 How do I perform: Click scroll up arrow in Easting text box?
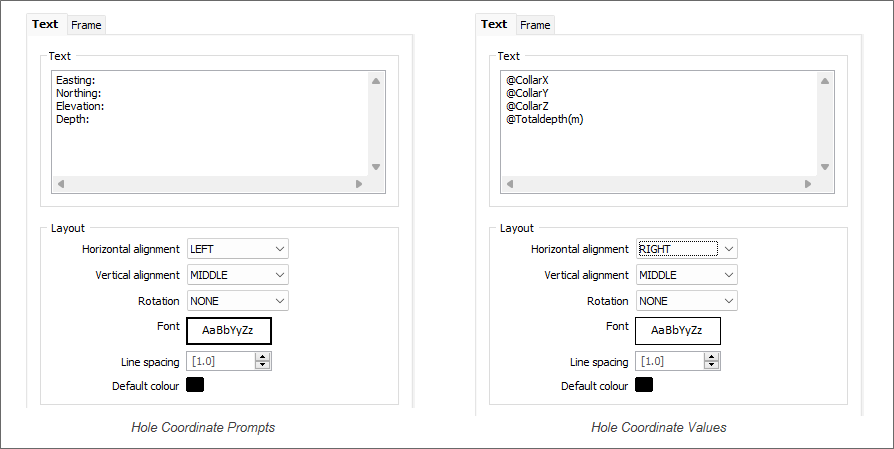tap(376, 81)
